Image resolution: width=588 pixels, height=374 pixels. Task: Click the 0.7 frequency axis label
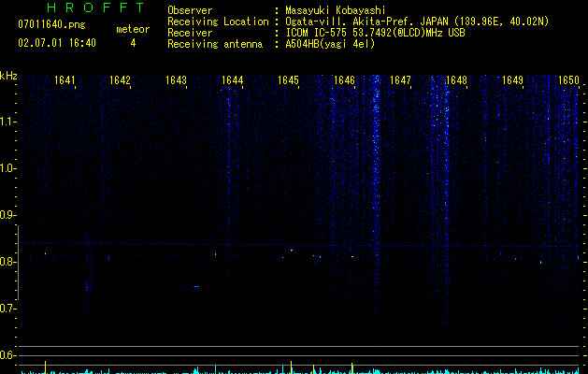tap(7, 309)
